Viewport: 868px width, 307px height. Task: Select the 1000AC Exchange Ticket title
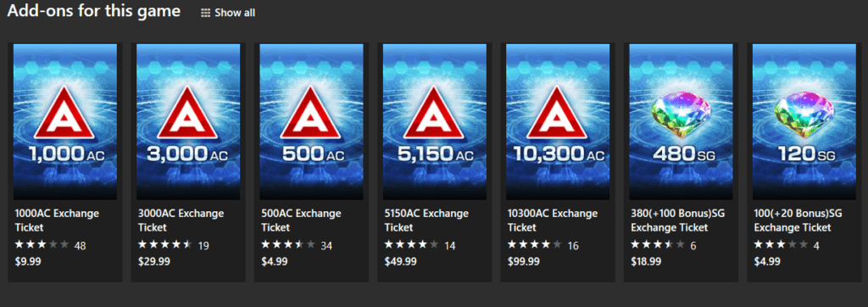pos(58,220)
